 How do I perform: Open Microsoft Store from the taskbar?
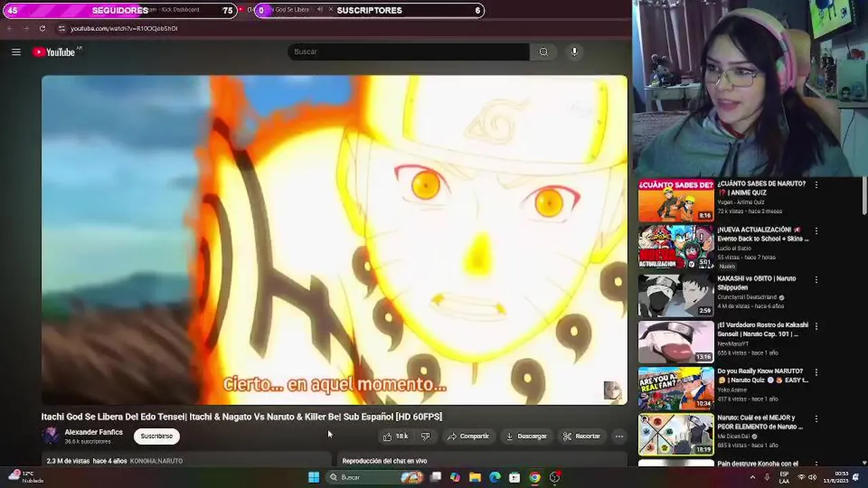[515, 477]
